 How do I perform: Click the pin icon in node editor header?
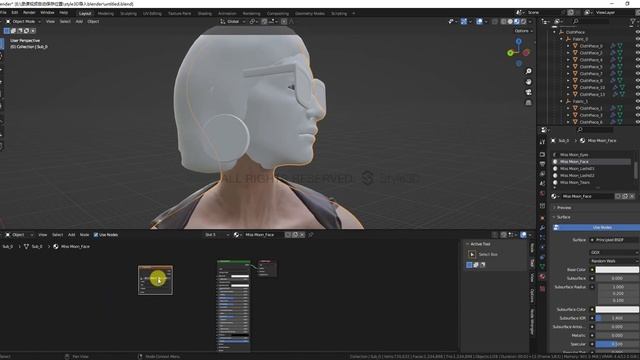(311, 235)
